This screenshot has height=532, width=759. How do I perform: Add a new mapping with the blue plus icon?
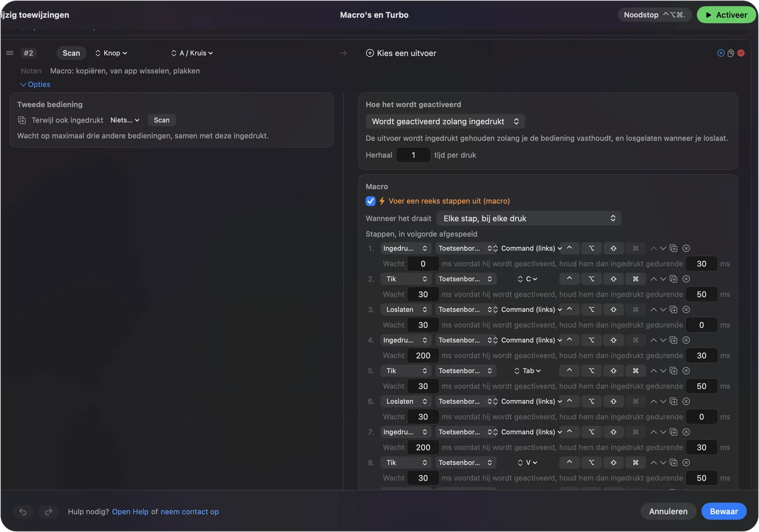point(721,53)
